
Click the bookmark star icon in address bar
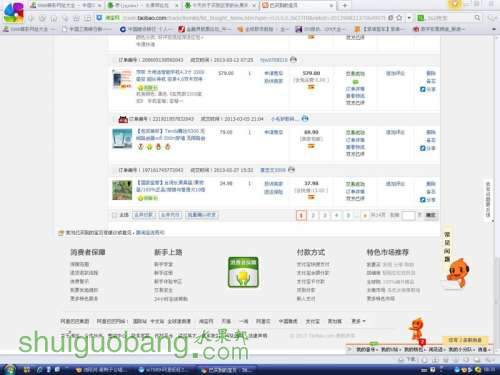pyautogui.click(x=399, y=18)
